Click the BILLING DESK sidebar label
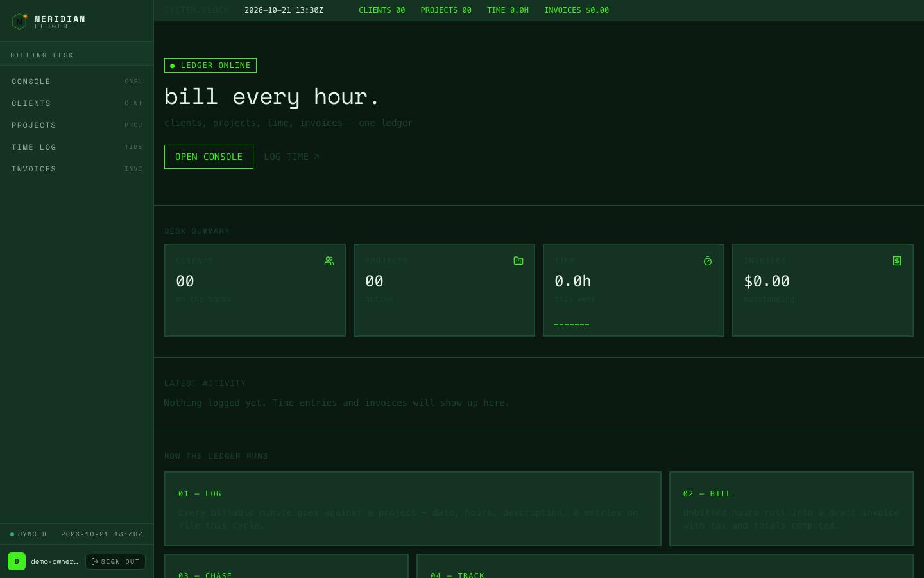 tap(42, 55)
